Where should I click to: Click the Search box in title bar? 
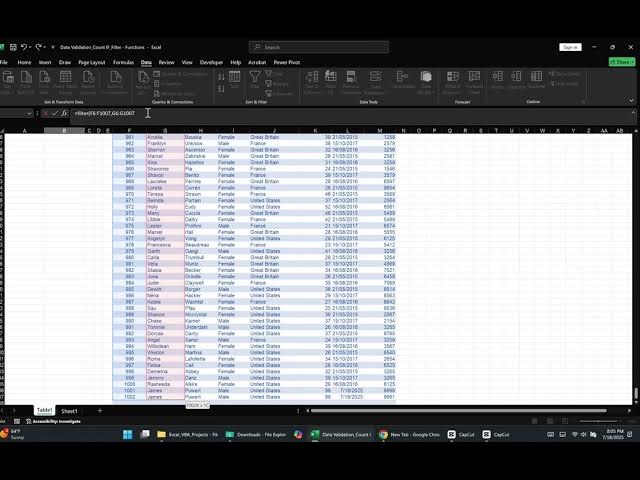319,47
